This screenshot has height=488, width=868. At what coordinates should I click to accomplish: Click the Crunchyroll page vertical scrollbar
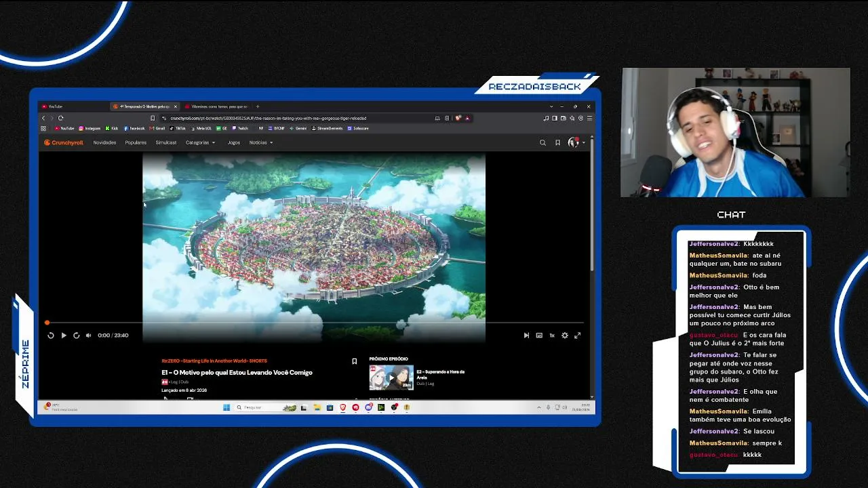pyautogui.click(x=592, y=203)
